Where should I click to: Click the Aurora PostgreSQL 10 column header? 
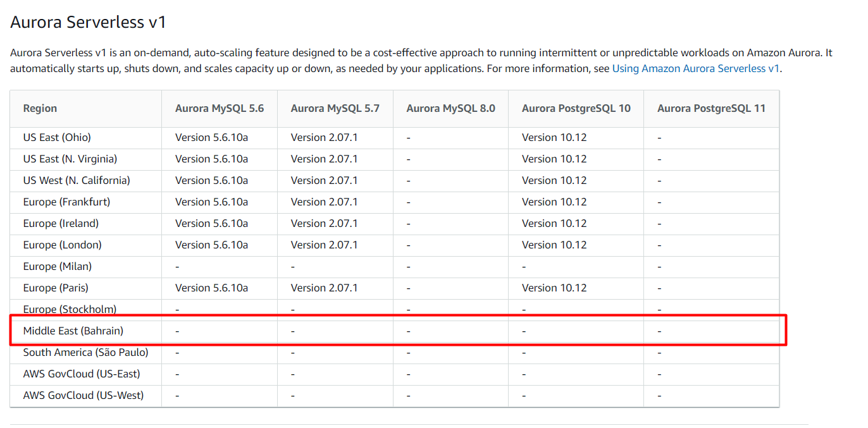click(x=576, y=108)
